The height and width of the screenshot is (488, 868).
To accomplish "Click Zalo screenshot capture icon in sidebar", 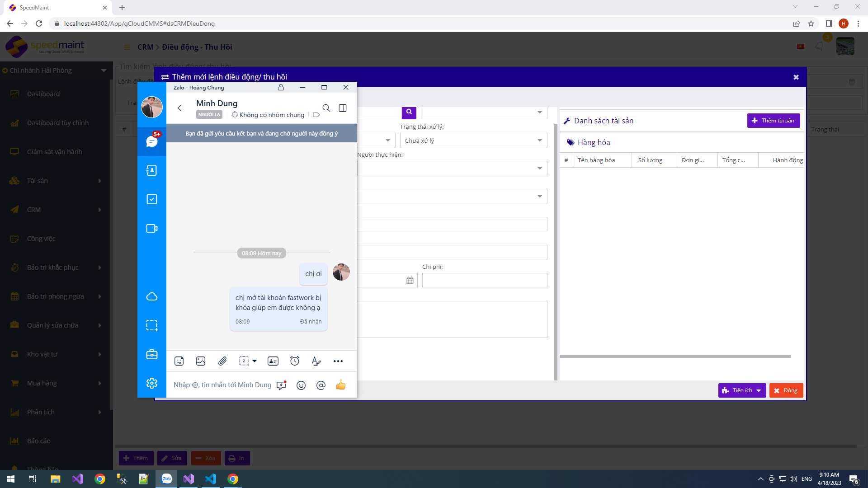I will tap(152, 326).
